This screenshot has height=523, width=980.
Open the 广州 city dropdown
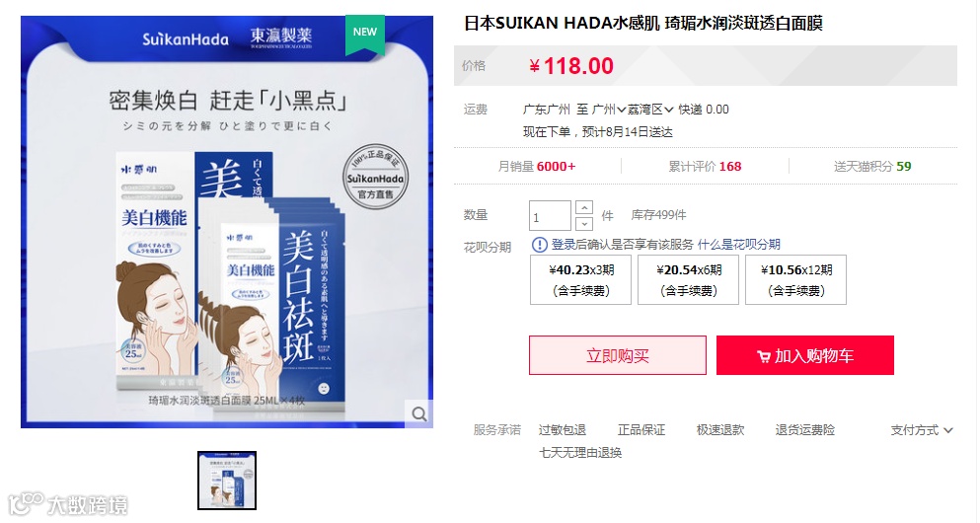pos(609,110)
